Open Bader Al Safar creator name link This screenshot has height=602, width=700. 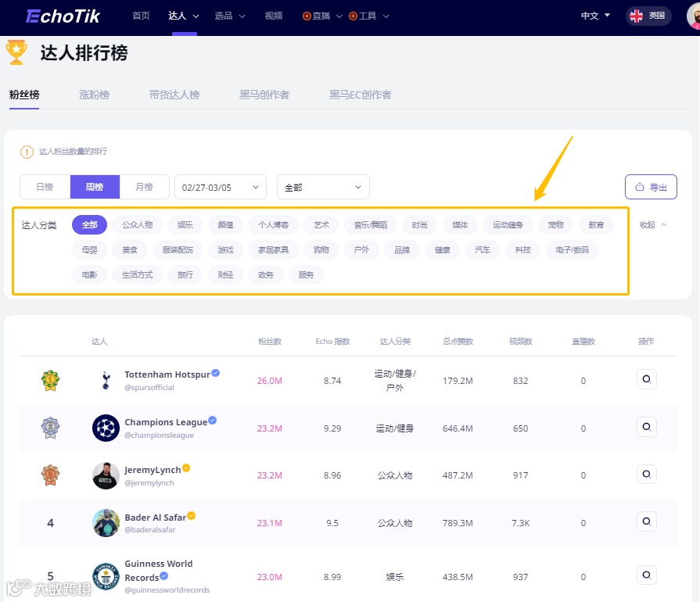click(x=156, y=518)
